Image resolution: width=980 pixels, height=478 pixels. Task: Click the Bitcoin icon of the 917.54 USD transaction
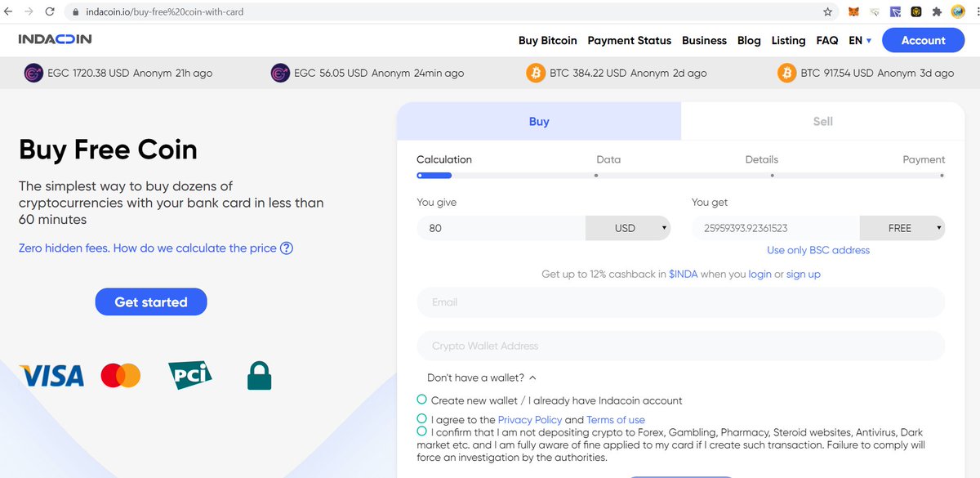(786, 73)
